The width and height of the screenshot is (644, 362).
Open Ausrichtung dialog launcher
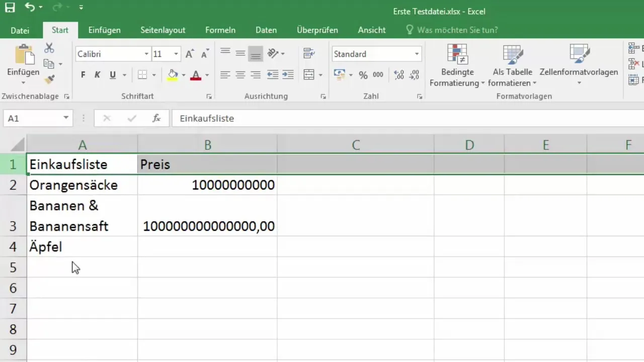324,97
